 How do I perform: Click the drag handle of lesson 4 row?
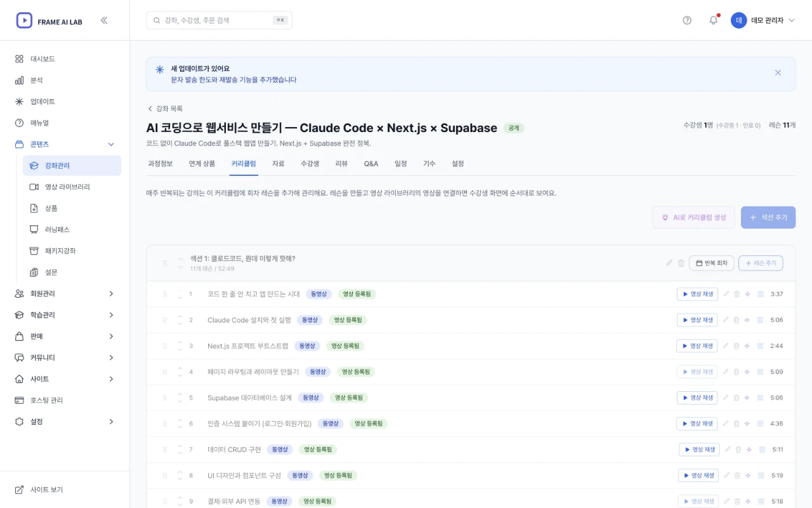point(165,371)
